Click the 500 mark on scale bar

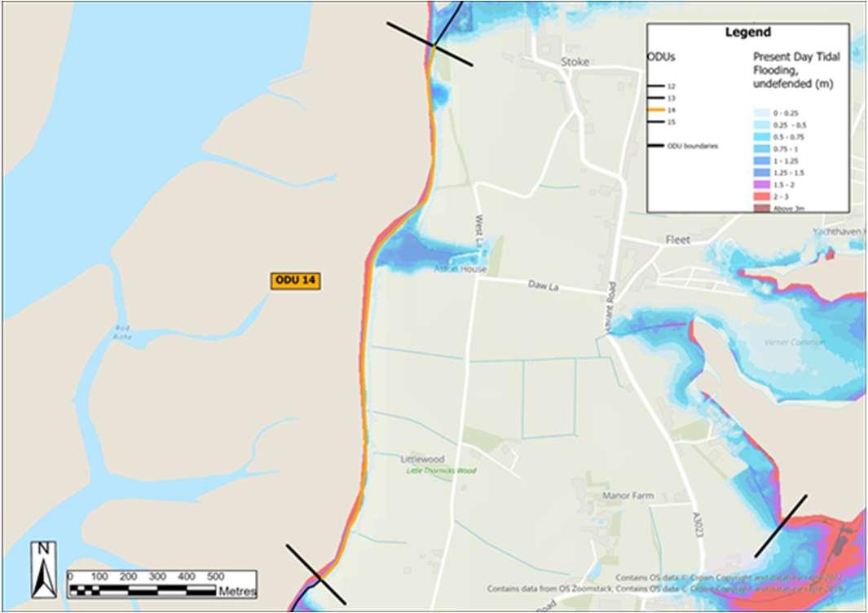pyautogui.click(x=215, y=576)
